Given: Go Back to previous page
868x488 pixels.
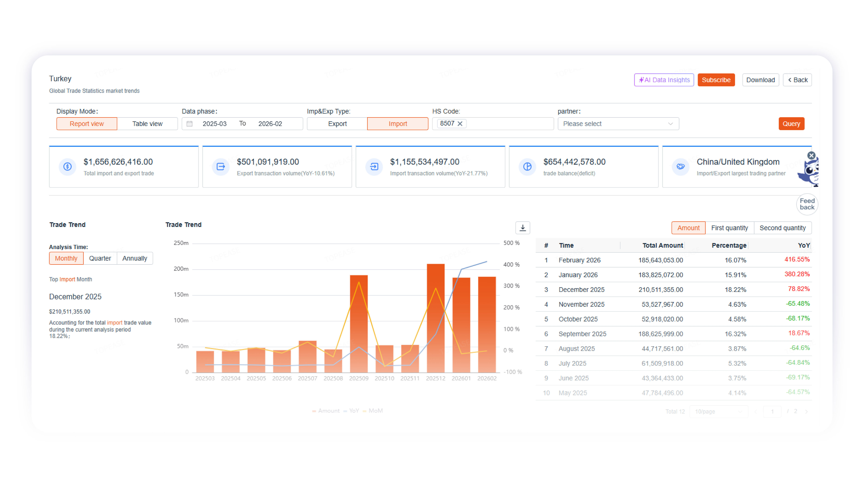Looking at the screenshot, I should tap(797, 80).
